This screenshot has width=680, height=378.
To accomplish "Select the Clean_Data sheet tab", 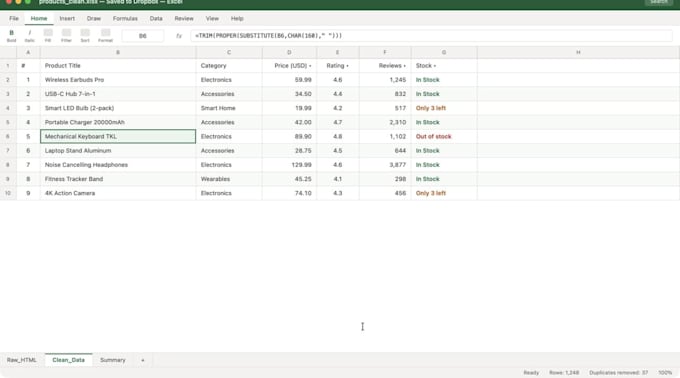I will (x=69, y=360).
